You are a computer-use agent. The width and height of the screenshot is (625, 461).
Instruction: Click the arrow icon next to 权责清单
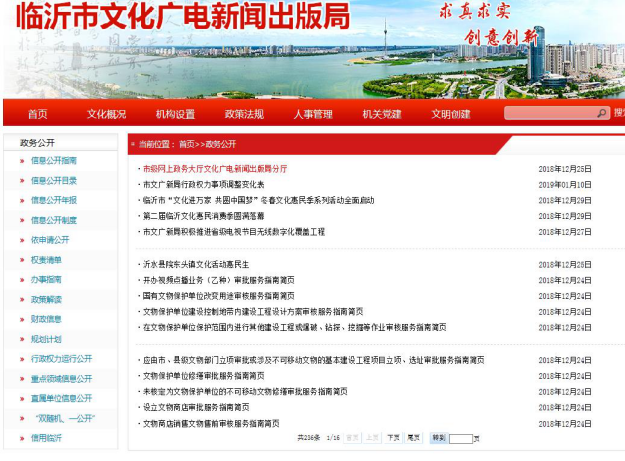(21, 260)
